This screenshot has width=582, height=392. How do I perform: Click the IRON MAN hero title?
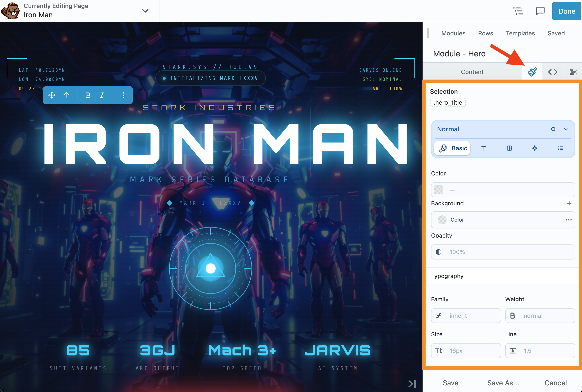226,144
